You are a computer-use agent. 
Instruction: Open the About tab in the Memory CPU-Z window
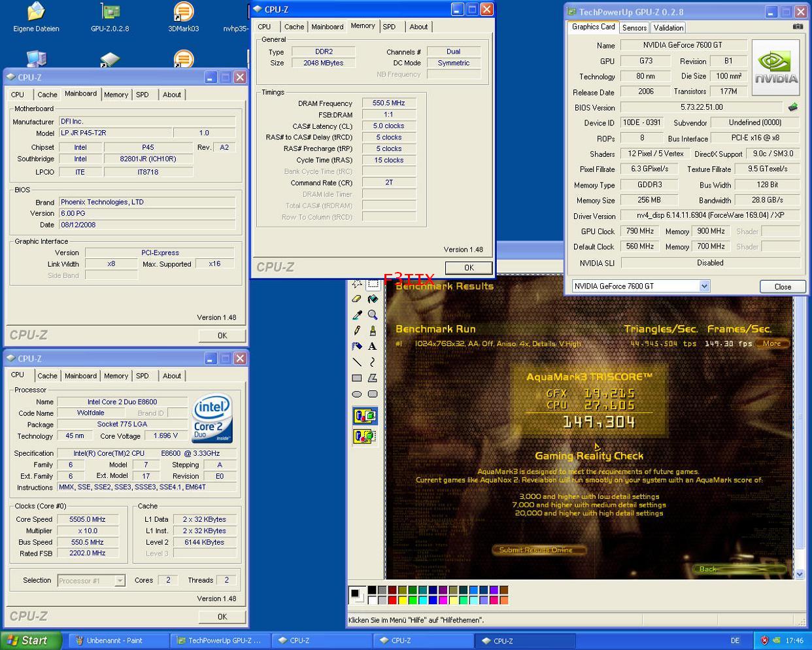coord(418,27)
